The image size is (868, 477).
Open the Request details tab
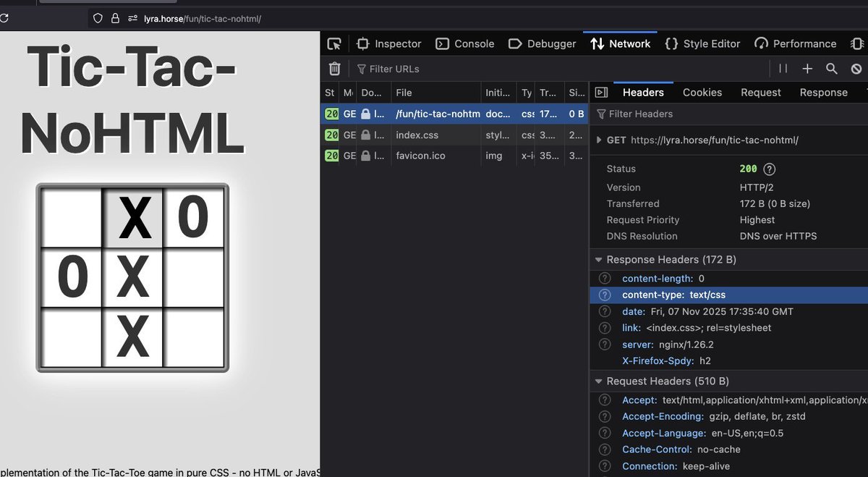761,92
